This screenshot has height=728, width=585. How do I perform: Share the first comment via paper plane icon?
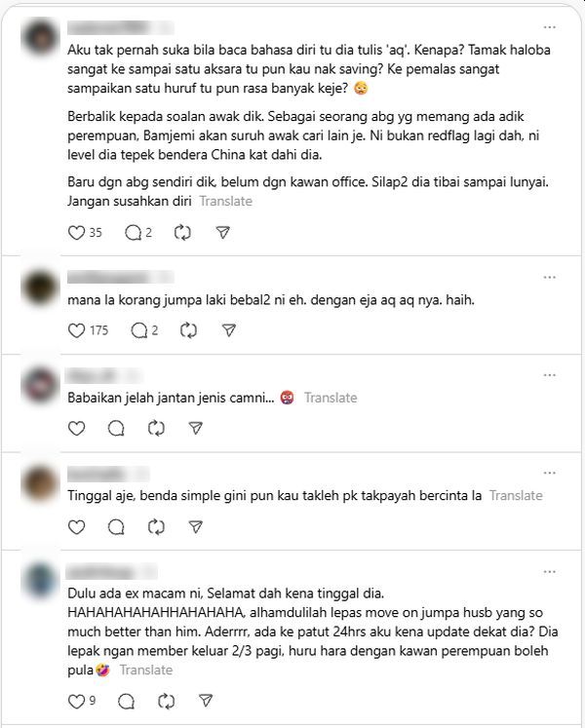point(223,233)
